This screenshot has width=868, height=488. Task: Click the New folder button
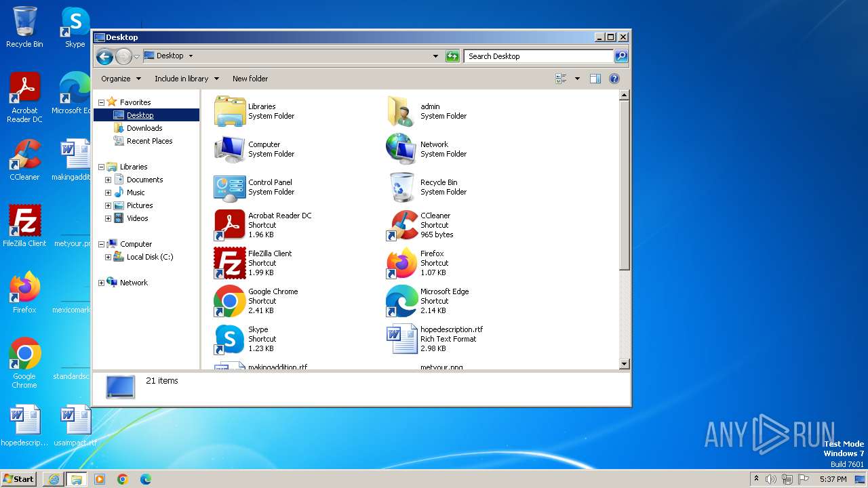click(x=250, y=79)
